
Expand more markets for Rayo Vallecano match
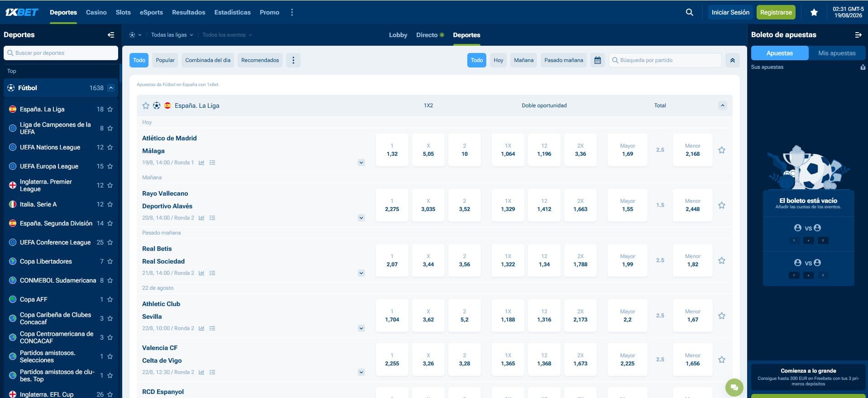click(361, 218)
